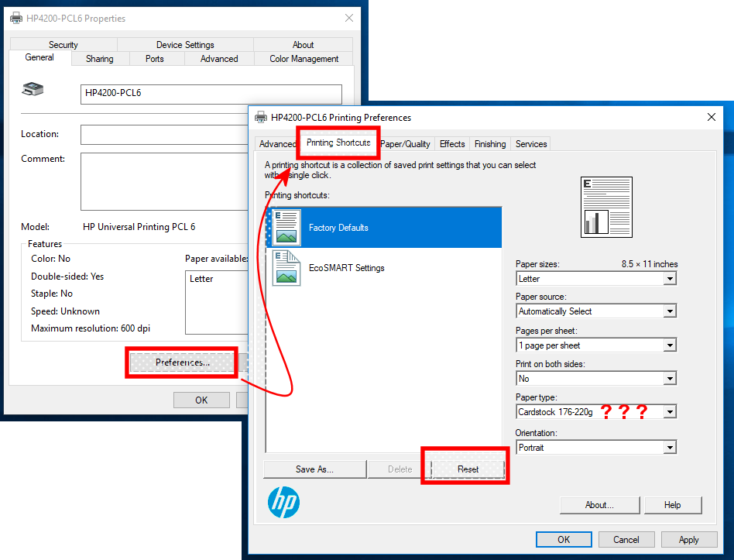The width and height of the screenshot is (734, 560).
Task: Click the Help button
Action: (x=672, y=505)
